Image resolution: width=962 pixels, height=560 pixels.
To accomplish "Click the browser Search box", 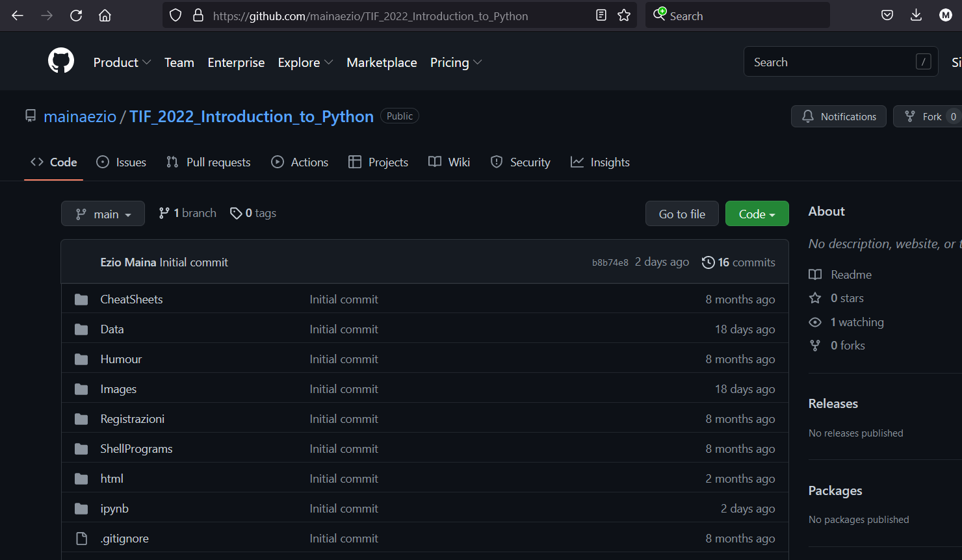I will (738, 16).
